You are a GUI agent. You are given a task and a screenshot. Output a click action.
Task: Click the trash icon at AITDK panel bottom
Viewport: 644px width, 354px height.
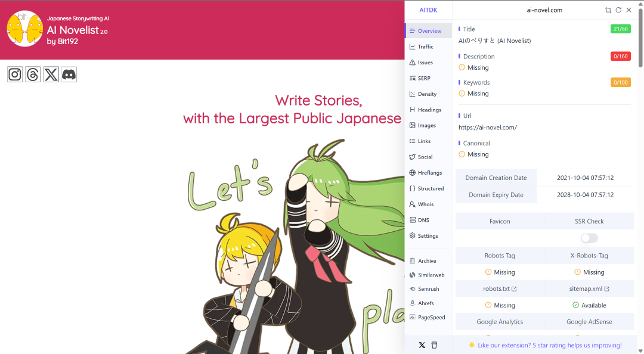pos(434,345)
